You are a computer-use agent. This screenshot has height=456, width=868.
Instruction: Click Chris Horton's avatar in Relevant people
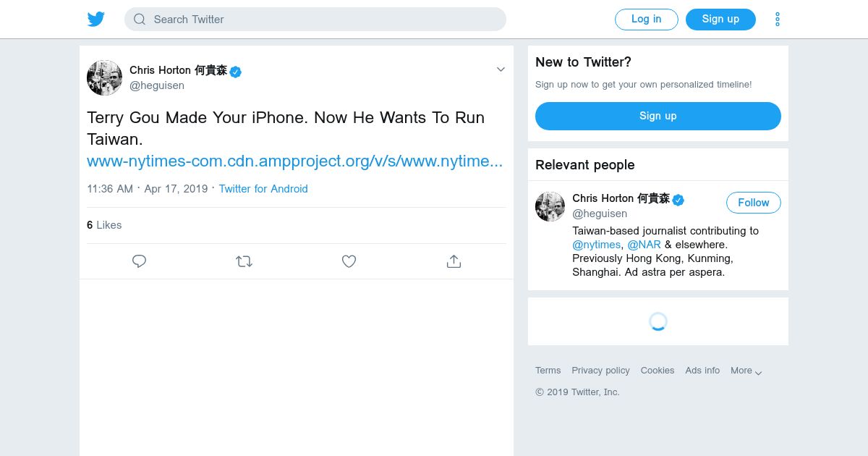click(550, 206)
